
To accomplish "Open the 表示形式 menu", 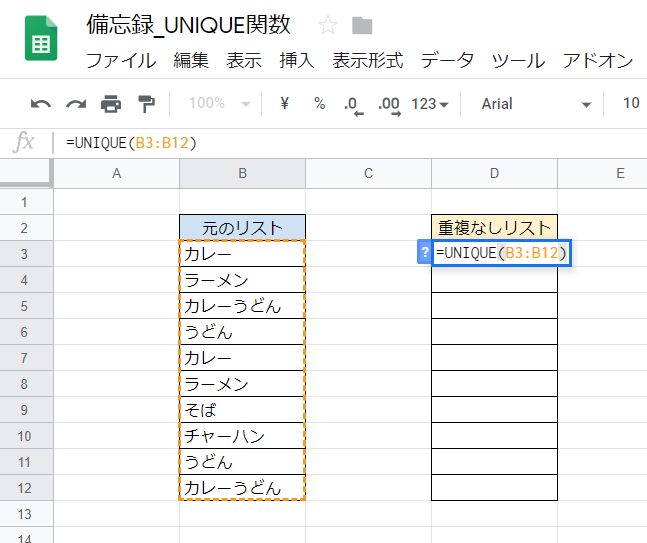I will (x=368, y=61).
